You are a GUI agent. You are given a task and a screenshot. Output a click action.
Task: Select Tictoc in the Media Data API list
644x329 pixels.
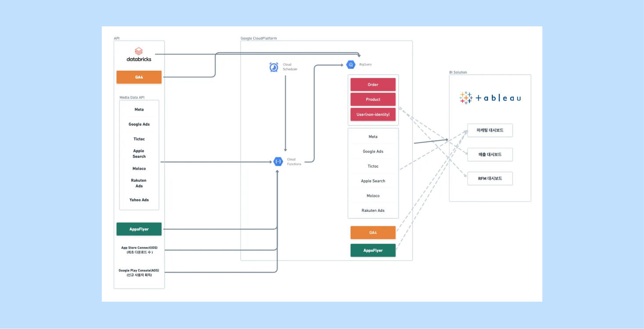139,139
